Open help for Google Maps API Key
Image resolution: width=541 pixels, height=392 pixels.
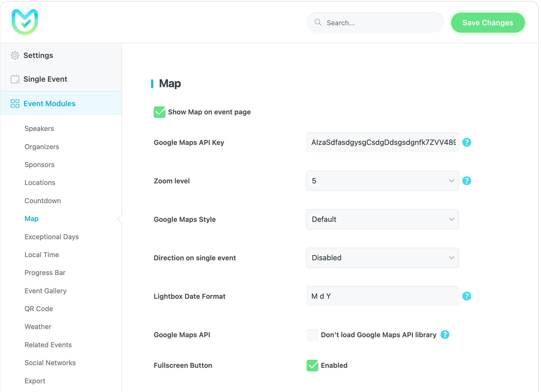(467, 142)
